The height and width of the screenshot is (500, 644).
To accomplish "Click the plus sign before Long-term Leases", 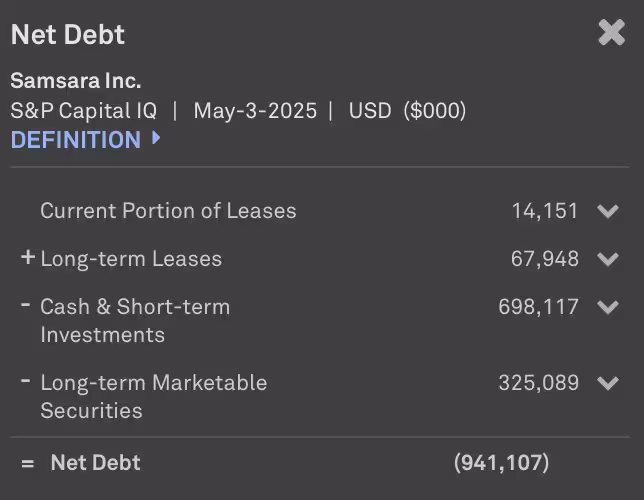I will 28,257.
